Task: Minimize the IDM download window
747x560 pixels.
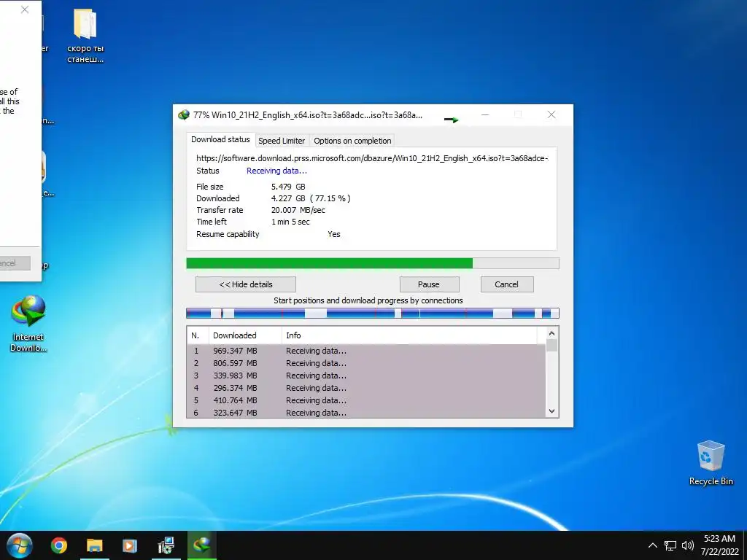Action: (485, 114)
